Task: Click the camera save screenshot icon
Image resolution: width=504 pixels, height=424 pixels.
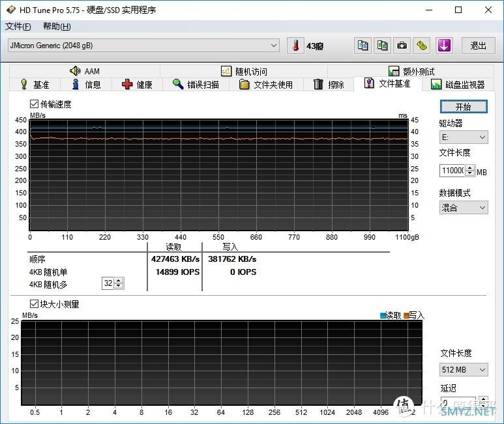Action: (402, 46)
